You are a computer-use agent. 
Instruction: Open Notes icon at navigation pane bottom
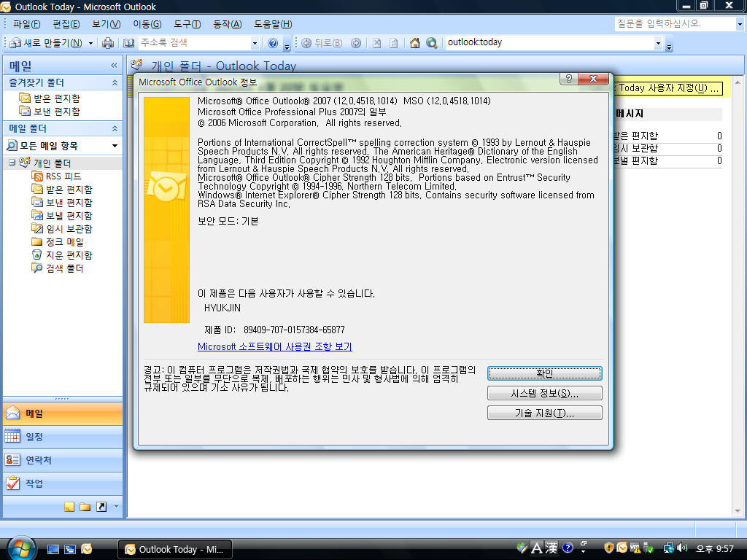[69, 507]
